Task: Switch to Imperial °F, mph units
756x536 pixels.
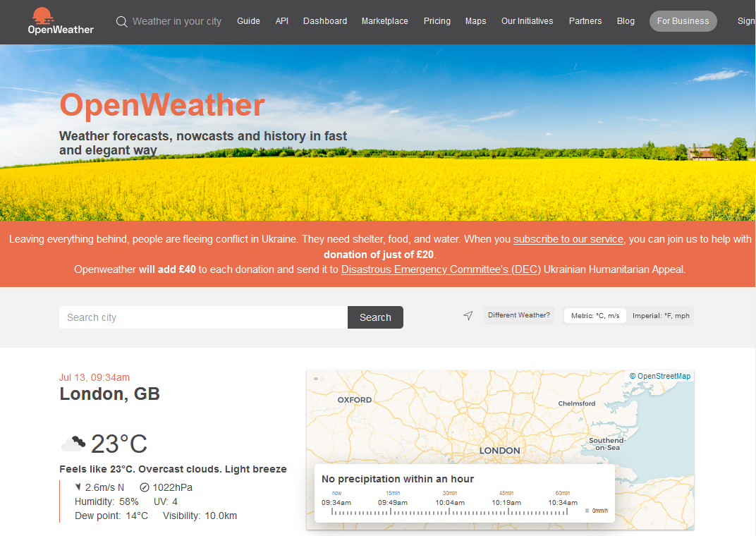Action: pyautogui.click(x=661, y=315)
